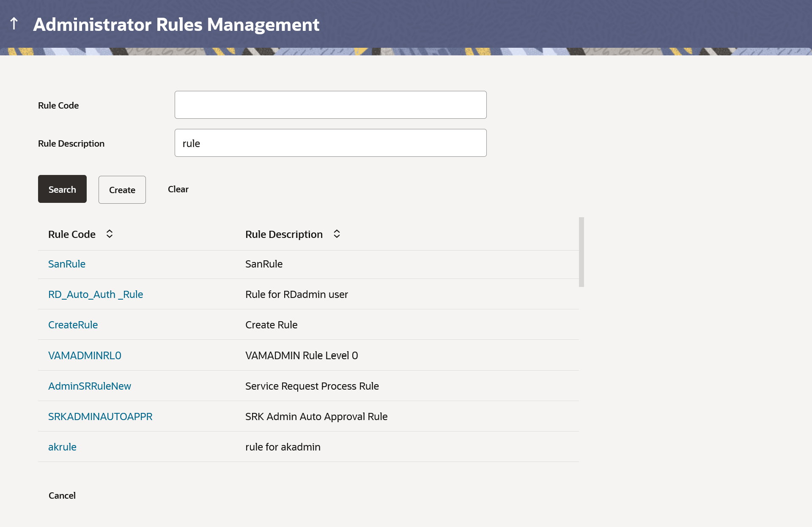Sort the table by Rule Description column
Image resolution: width=812 pixels, height=527 pixels.
(x=337, y=234)
